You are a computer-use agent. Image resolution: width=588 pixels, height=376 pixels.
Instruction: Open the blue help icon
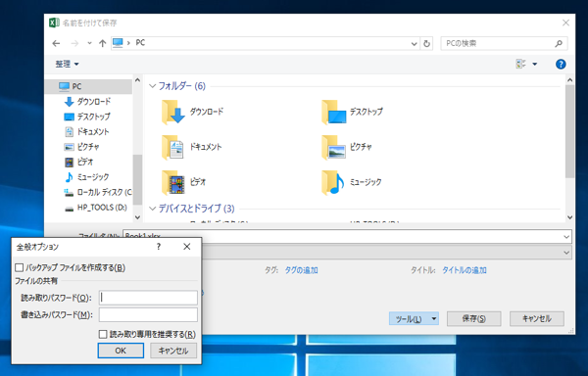click(561, 64)
